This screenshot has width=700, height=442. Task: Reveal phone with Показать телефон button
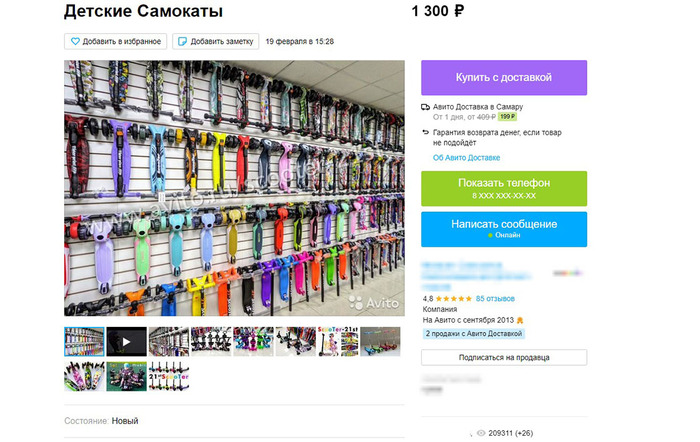(504, 188)
